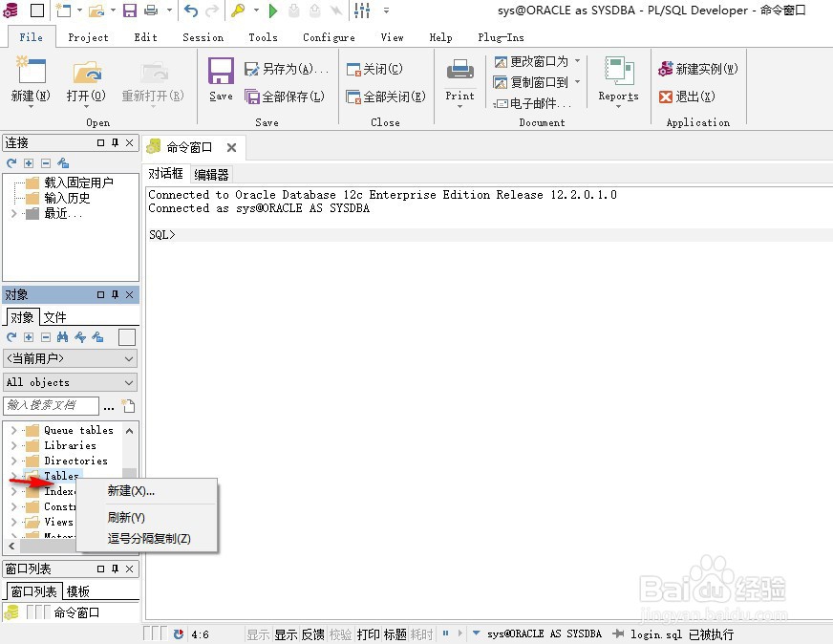
Task: Click 退出(X) Exit application
Action: 687,97
